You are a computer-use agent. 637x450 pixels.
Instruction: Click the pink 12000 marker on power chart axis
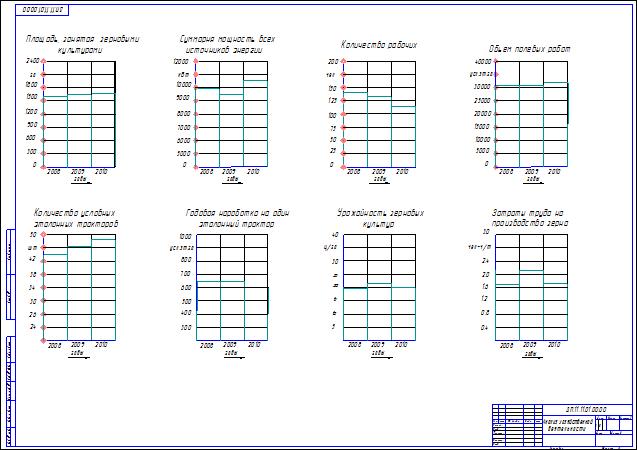[195, 61]
